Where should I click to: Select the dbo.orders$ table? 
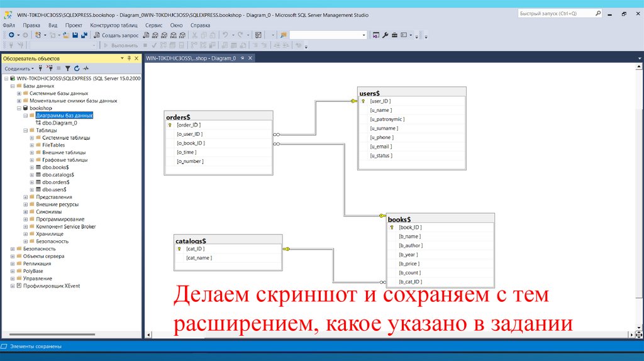[x=56, y=182]
